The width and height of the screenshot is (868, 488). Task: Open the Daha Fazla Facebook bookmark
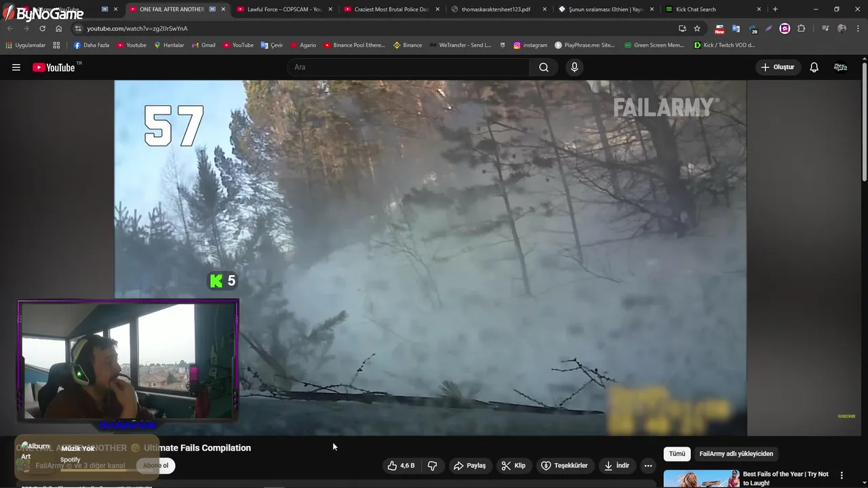point(91,45)
